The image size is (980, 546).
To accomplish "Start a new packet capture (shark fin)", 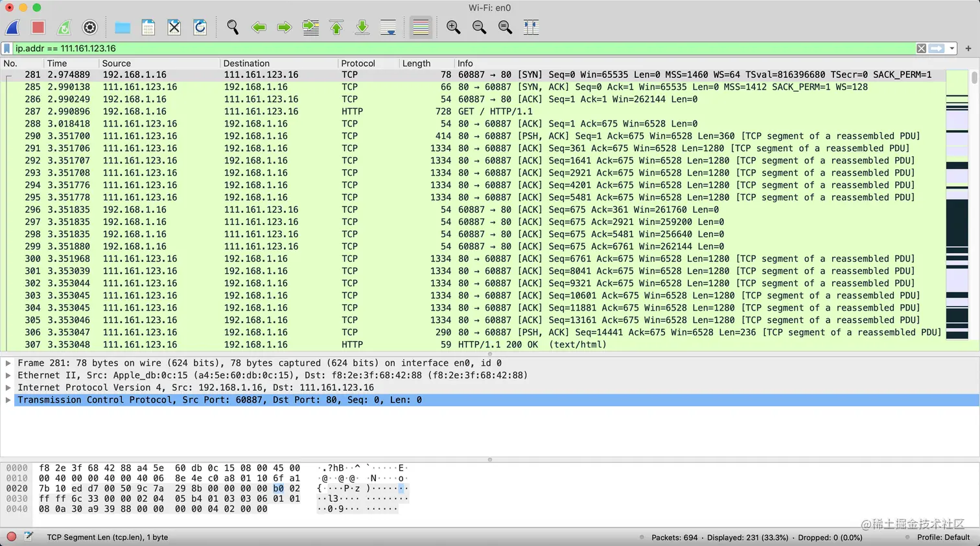I will pyautogui.click(x=13, y=27).
